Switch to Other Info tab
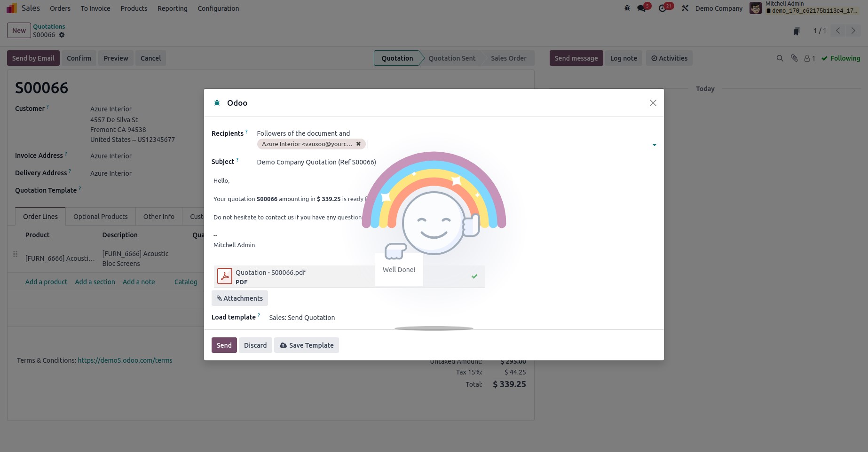The width and height of the screenshot is (868, 452). [x=159, y=217]
